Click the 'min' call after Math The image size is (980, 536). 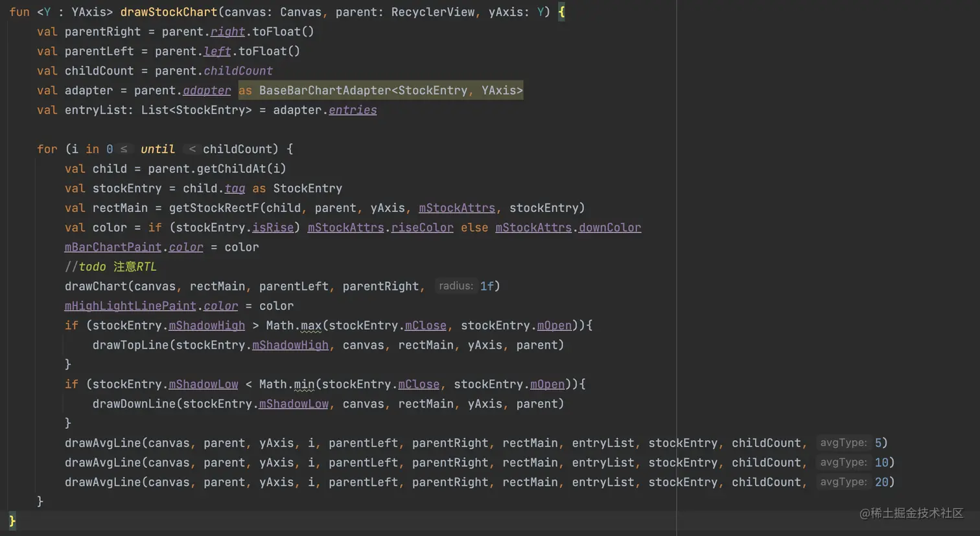304,384
